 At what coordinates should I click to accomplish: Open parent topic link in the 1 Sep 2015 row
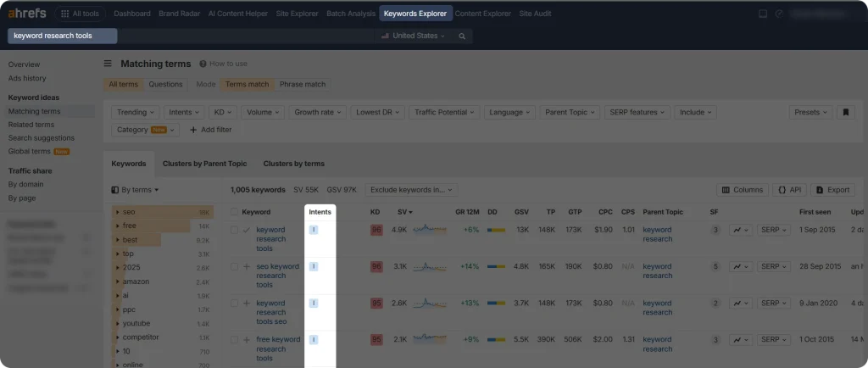point(658,235)
